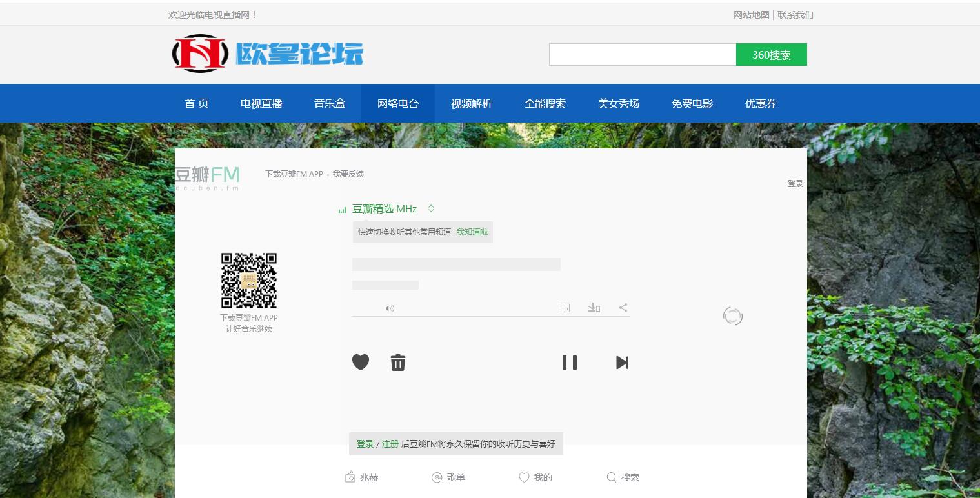Click the song progress bar line
The width and height of the screenshot is (980, 498).
coord(490,317)
